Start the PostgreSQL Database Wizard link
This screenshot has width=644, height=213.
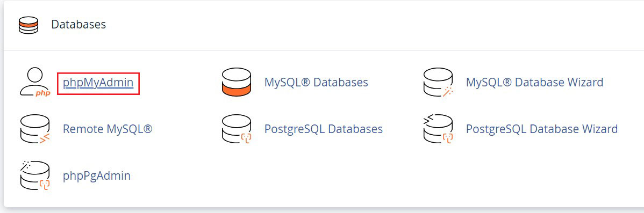click(542, 129)
